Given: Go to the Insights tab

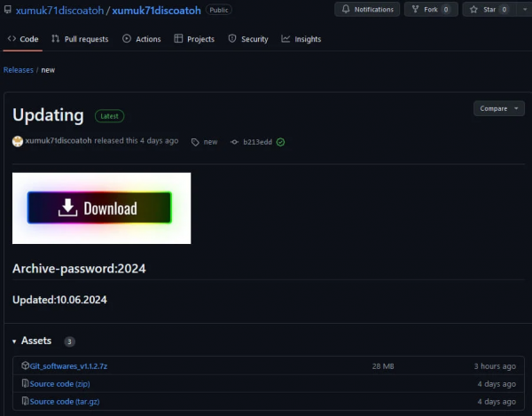Looking at the screenshot, I should tap(301, 39).
